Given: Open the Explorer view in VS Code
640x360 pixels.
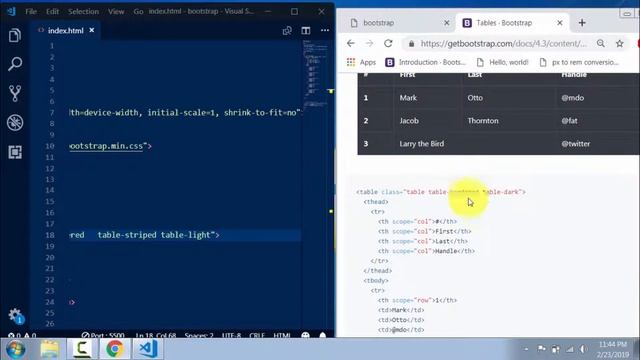Looking at the screenshot, I should 15,36.
